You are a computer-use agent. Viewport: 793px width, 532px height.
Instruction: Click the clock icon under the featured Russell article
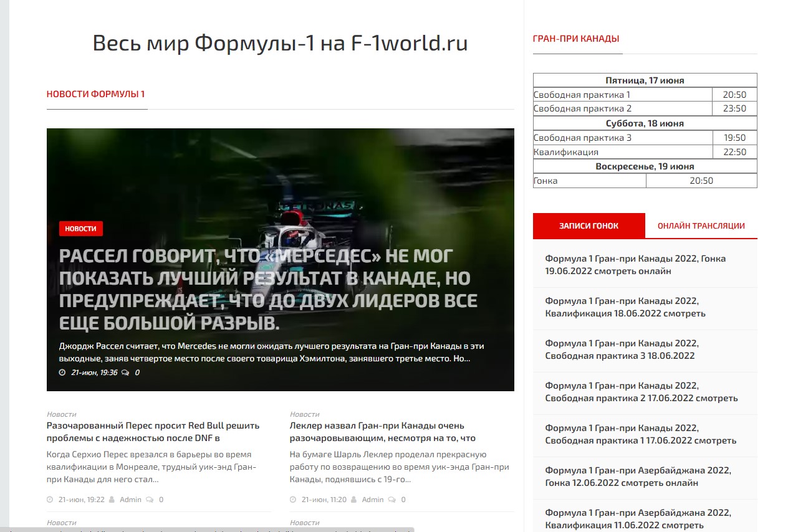point(62,373)
